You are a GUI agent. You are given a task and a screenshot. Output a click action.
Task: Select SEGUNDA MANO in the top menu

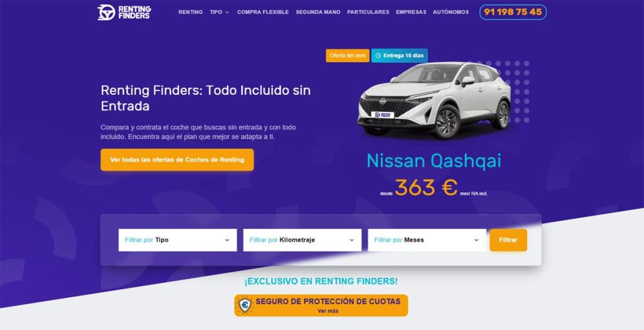[318, 13]
